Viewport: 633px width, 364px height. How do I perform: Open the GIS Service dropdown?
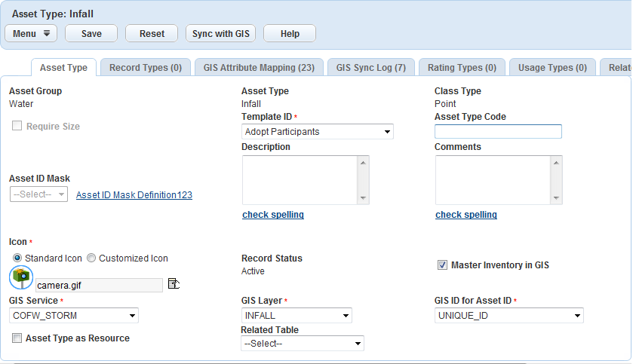[x=74, y=316]
